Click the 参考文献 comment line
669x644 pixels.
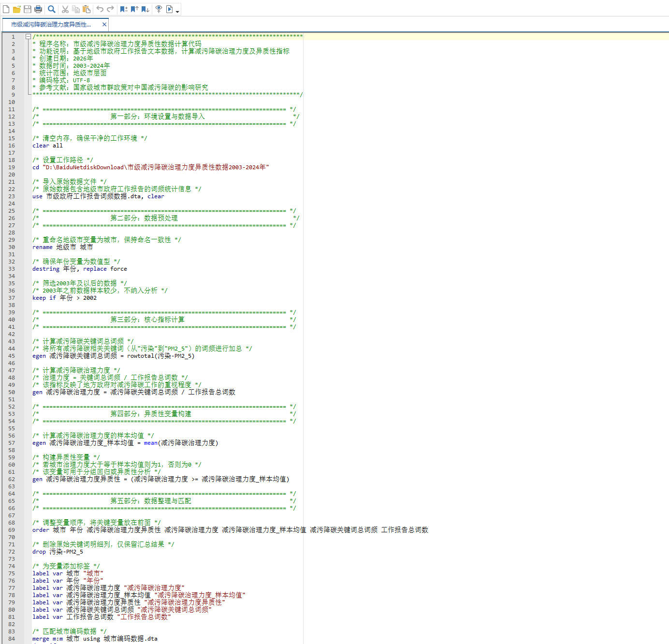[120, 88]
